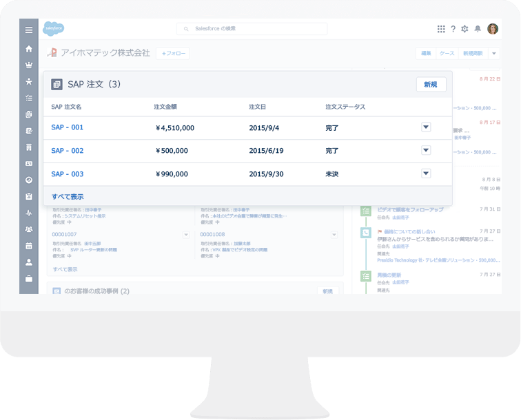Click the 新規商談 button

point(473,54)
